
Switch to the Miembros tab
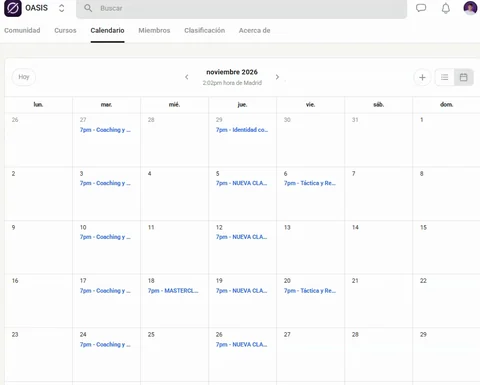point(154,30)
